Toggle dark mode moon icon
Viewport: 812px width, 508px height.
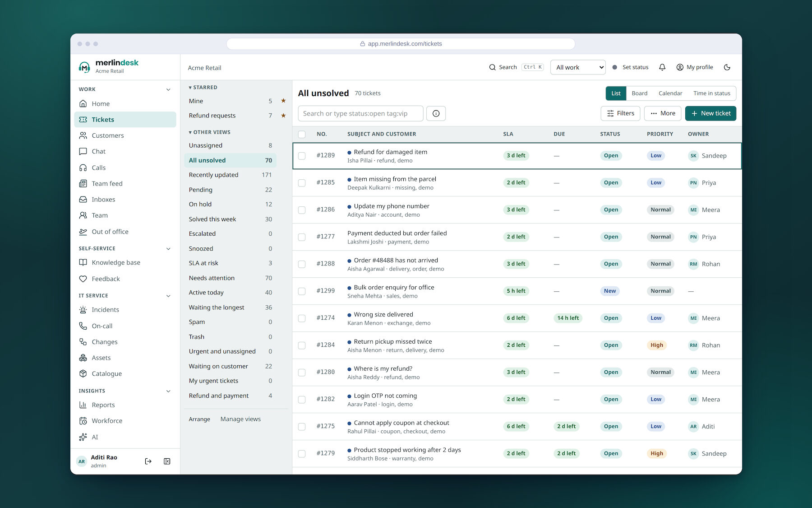tap(727, 67)
